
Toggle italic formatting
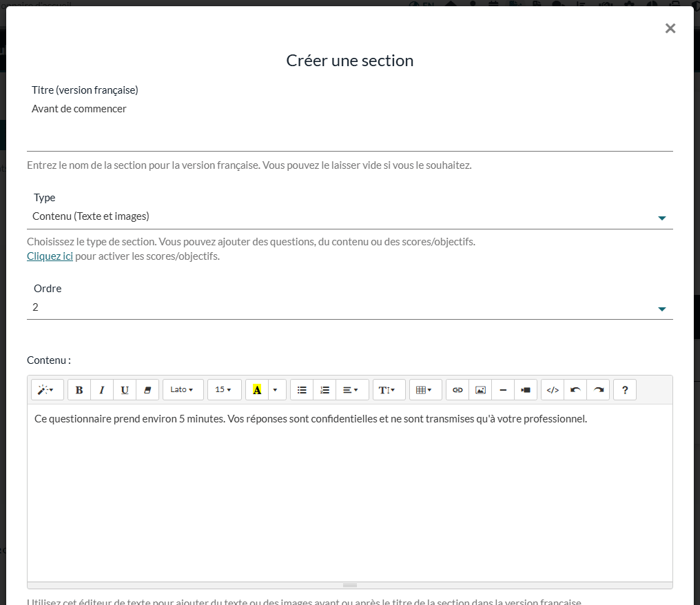[102, 390]
